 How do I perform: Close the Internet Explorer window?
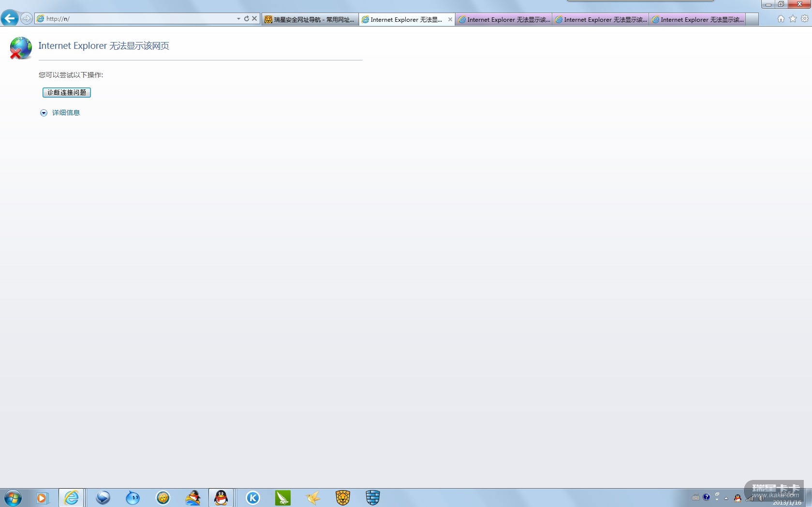799,4
